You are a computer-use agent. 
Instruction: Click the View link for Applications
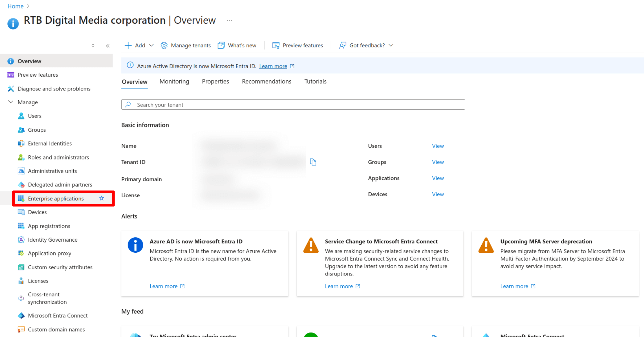tap(438, 178)
